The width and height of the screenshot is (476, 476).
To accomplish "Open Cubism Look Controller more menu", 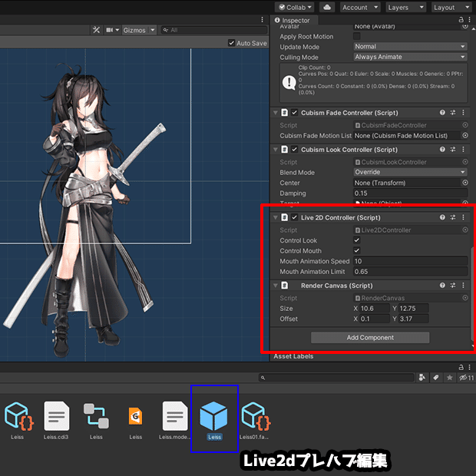I will pos(463,150).
